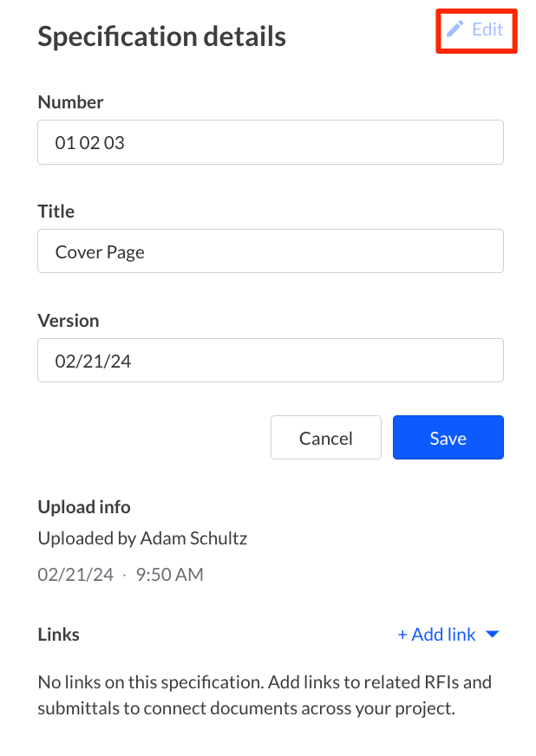Click the 02/21/24 upload date below uploader
This screenshot has height=756, width=536.
tap(75, 574)
